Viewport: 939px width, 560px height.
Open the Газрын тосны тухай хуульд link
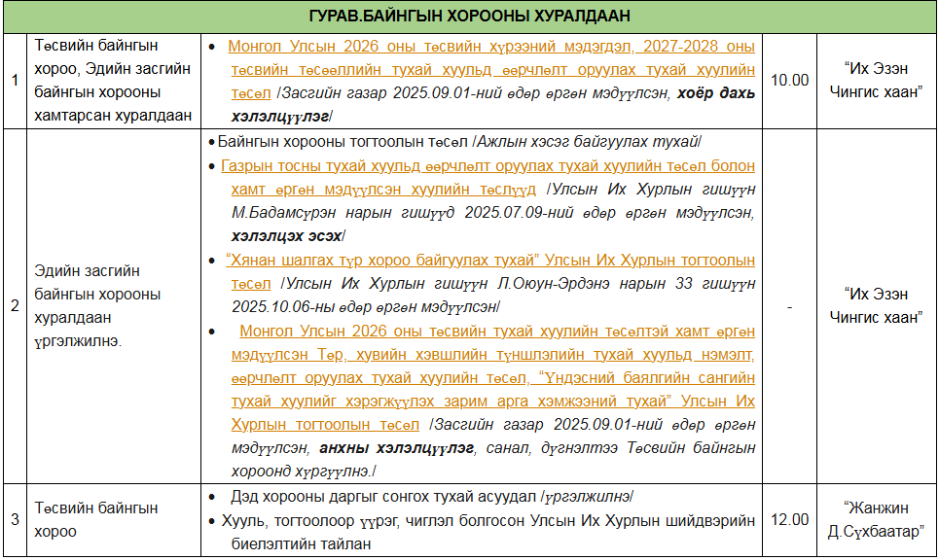[x=487, y=166]
